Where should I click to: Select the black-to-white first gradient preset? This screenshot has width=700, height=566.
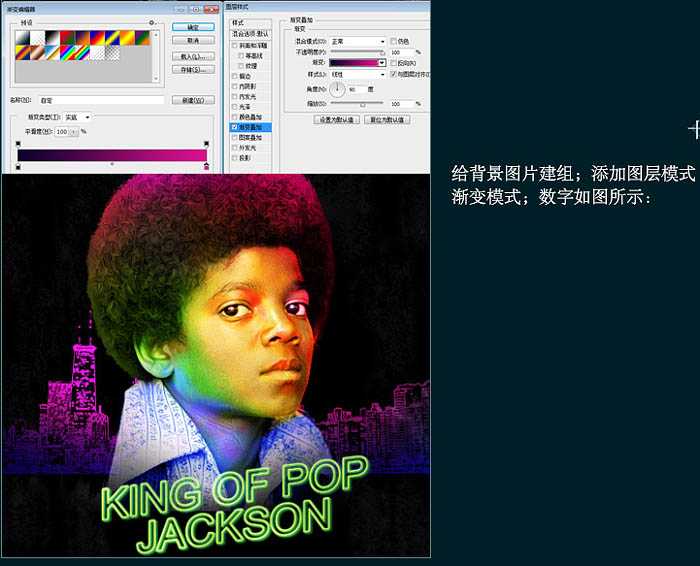tap(22, 38)
